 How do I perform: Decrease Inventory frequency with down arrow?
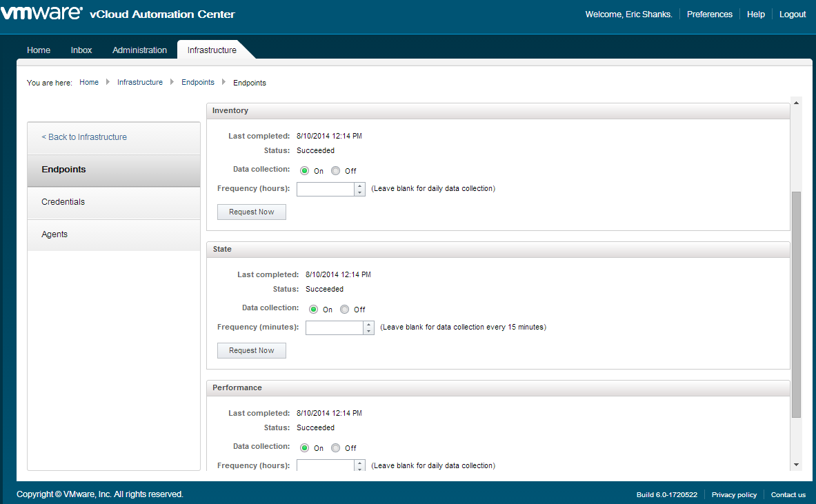coord(359,193)
